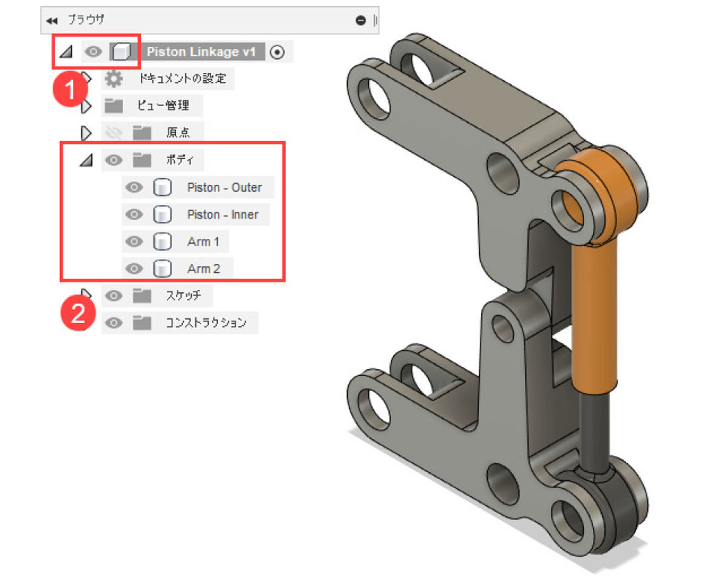Click the Piston Linkage v1 component cube icon
This screenshot has width=728, height=584.
click(x=121, y=52)
